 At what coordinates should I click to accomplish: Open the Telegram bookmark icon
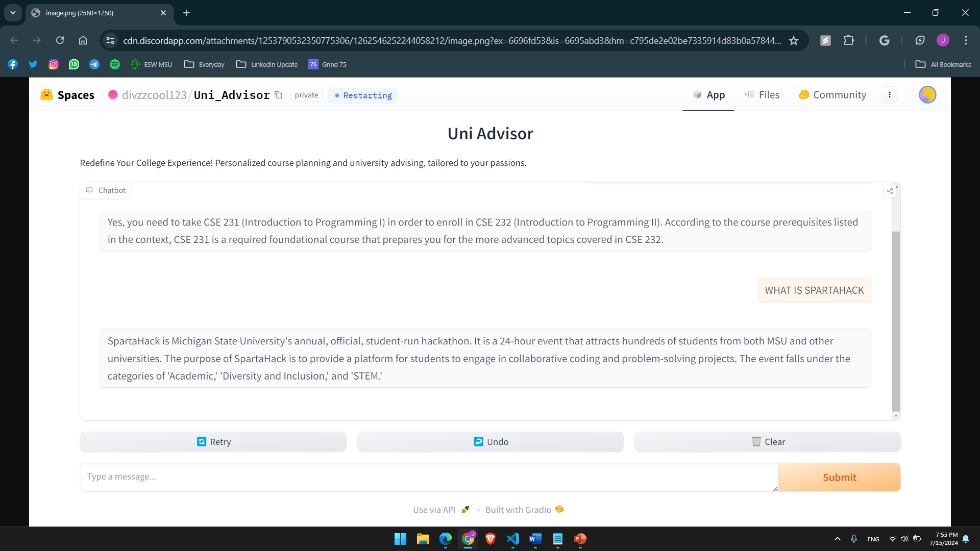tap(94, 64)
